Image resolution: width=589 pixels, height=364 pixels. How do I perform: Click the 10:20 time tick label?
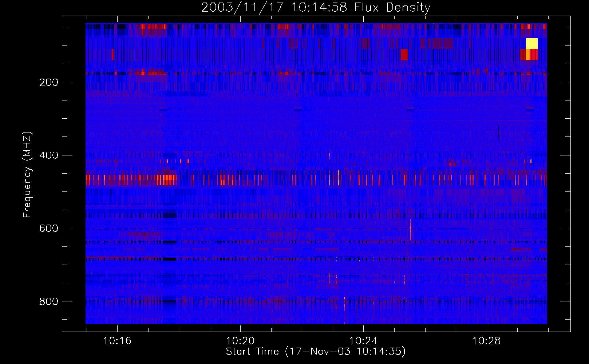point(240,341)
